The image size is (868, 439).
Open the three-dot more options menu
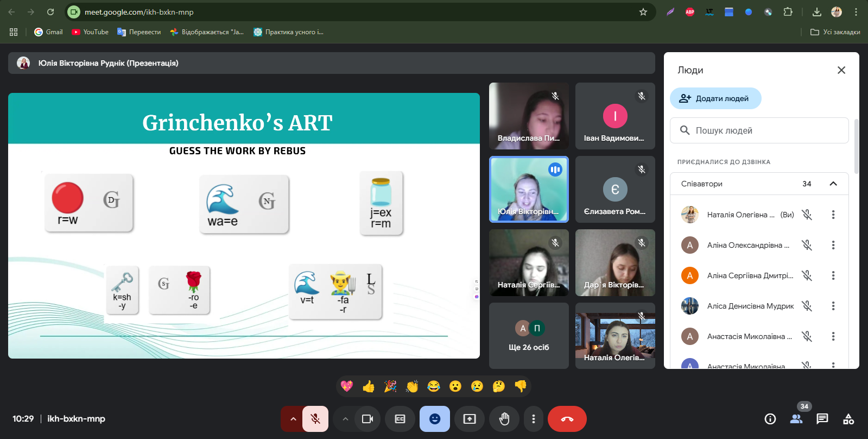point(534,419)
